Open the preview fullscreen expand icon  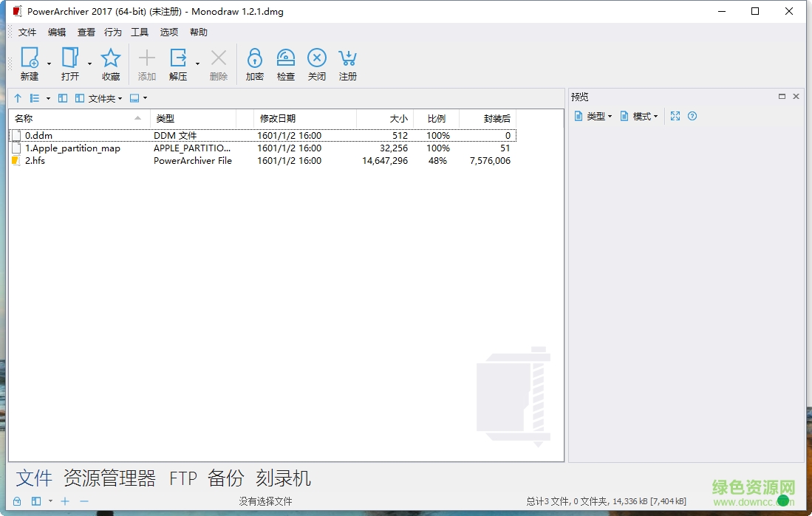coord(675,116)
